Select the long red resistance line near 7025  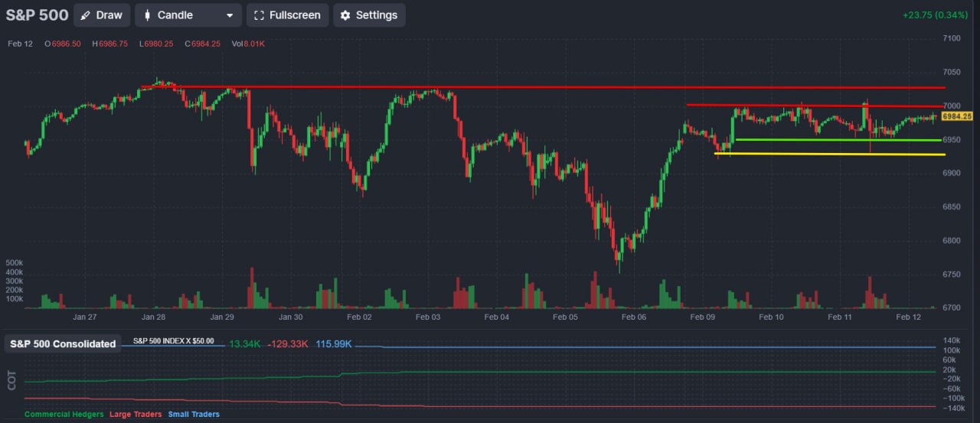542,88
